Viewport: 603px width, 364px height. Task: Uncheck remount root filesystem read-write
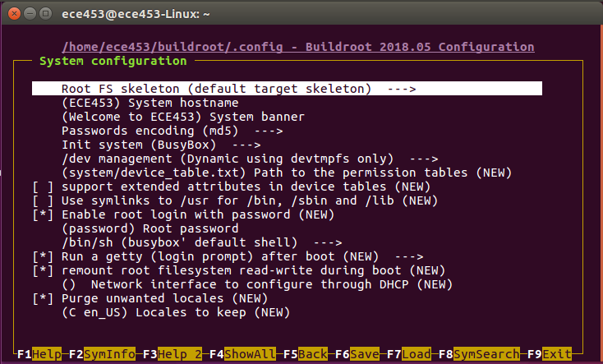[43, 270]
